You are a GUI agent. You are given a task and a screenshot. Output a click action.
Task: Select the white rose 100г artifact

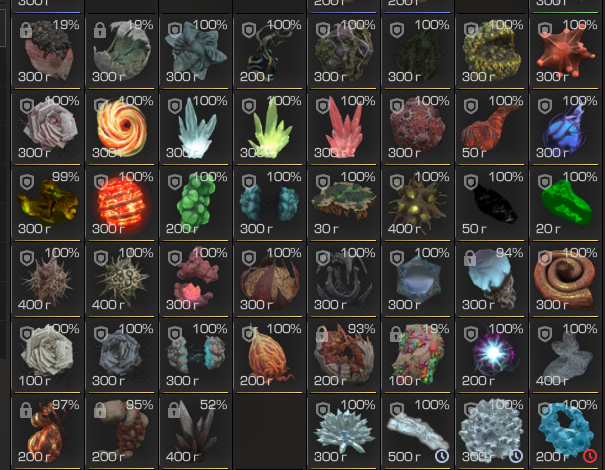pos(47,355)
